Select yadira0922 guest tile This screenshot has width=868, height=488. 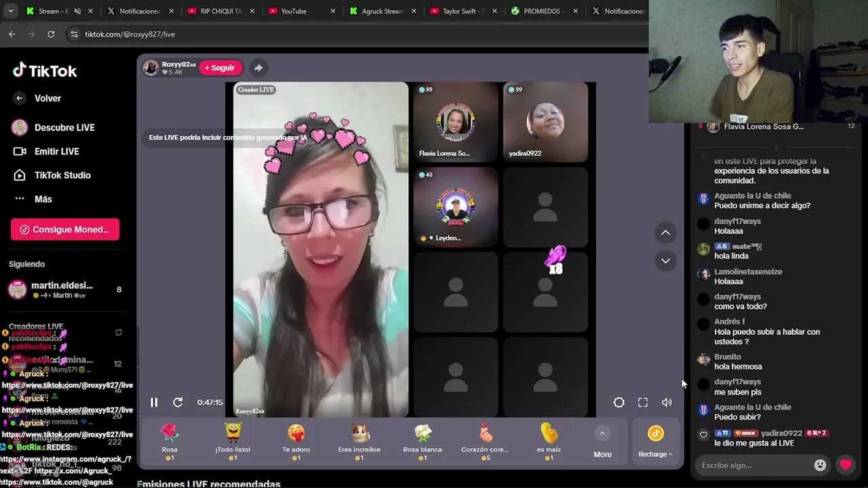(x=546, y=123)
